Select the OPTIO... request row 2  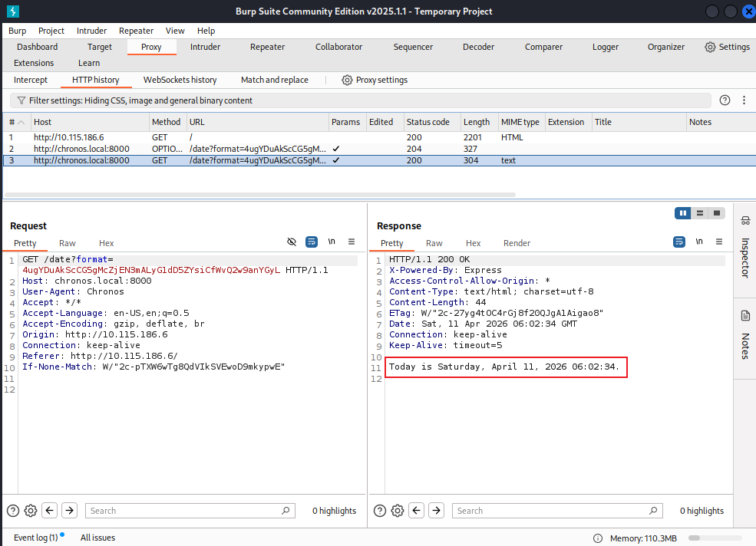click(x=379, y=149)
